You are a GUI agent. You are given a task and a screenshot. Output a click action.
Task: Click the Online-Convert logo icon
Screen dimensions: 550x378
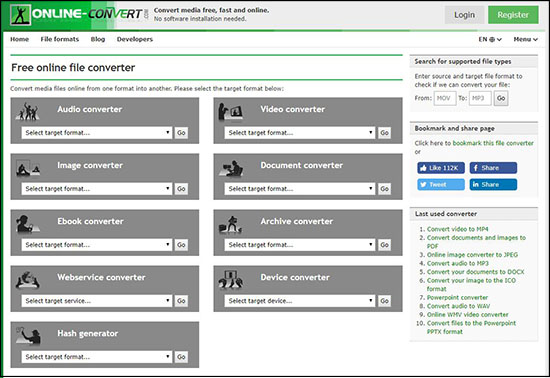coord(21,15)
